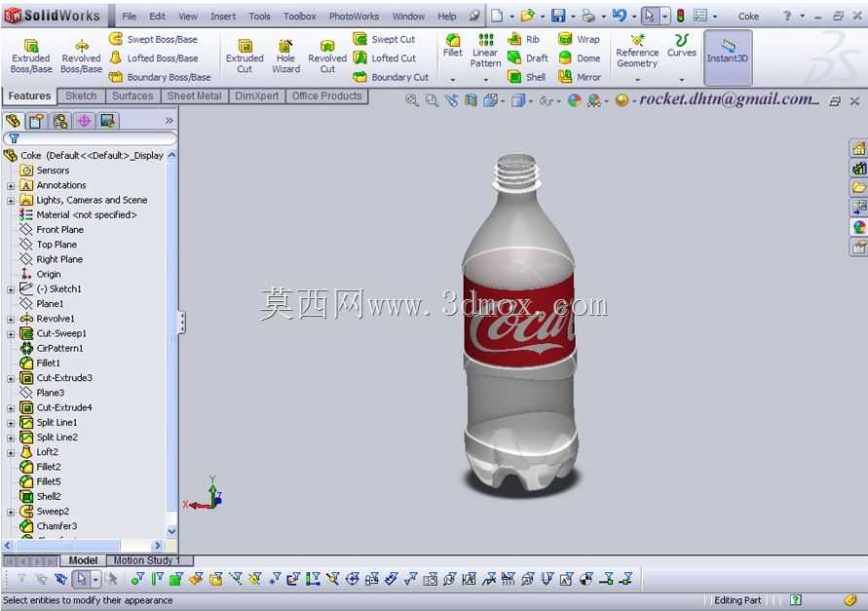
Task: Click the Shell tool
Action: 526,77
